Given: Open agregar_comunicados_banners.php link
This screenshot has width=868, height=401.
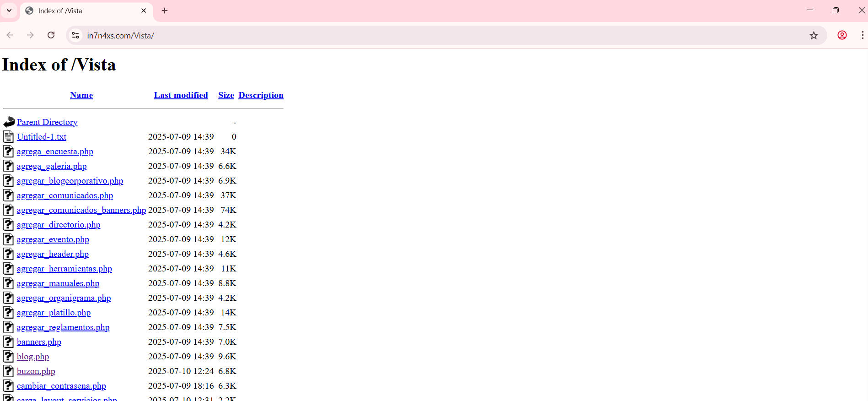Looking at the screenshot, I should tap(81, 210).
